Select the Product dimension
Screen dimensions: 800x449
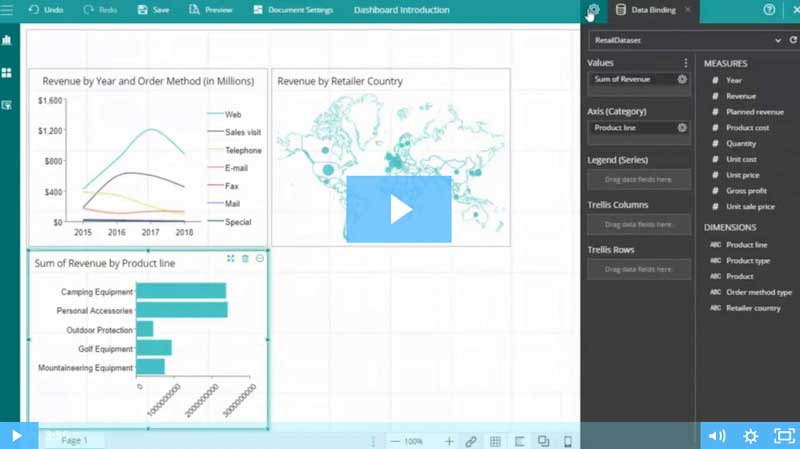pyautogui.click(x=740, y=277)
